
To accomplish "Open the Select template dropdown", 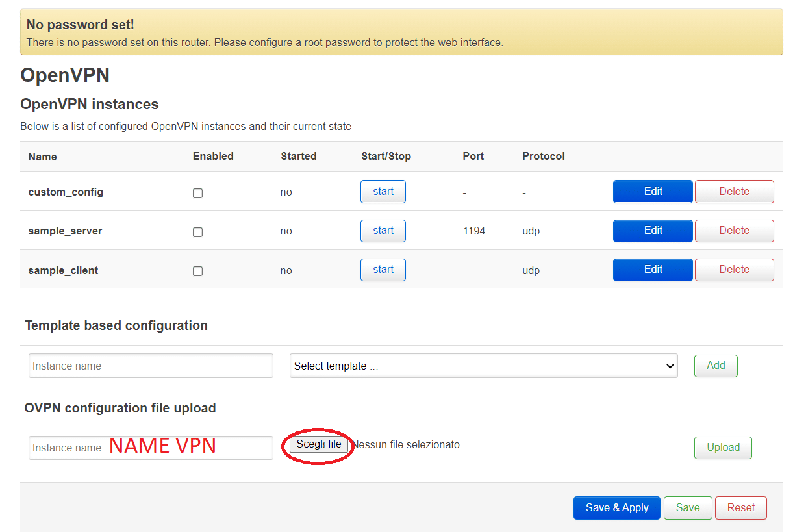I will click(483, 366).
